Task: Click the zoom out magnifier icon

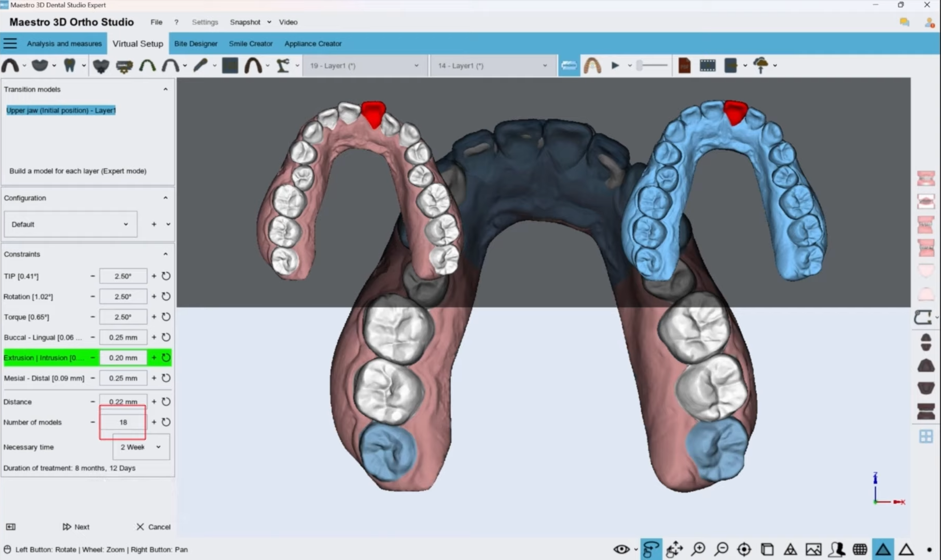Action: (x=721, y=549)
